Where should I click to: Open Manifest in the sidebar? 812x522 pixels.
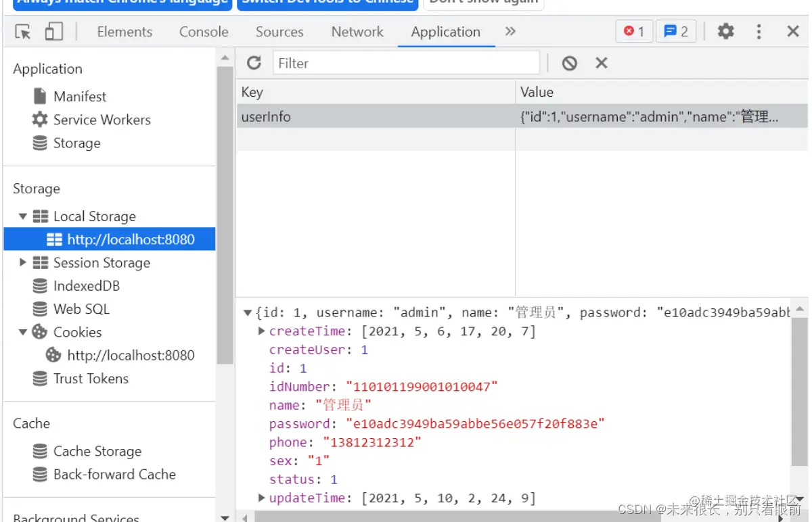click(80, 97)
